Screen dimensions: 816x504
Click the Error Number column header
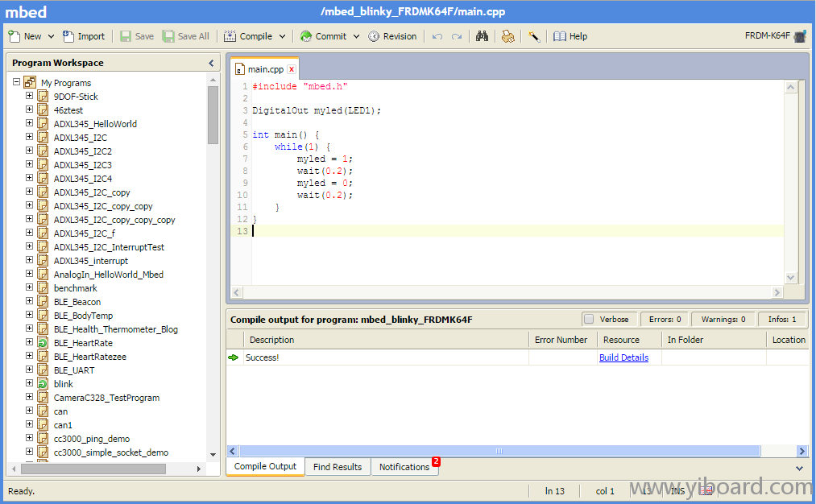[x=563, y=340]
